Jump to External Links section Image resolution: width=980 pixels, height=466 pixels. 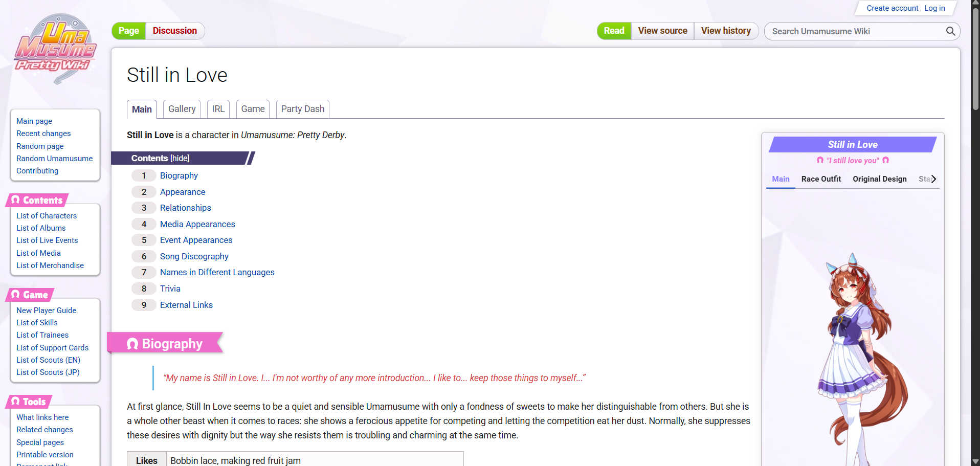tap(186, 305)
